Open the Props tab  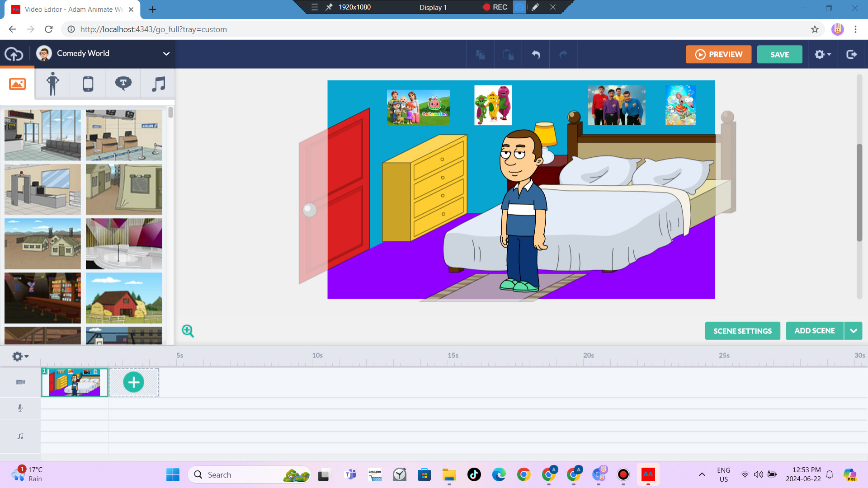pyautogui.click(x=88, y=84)
